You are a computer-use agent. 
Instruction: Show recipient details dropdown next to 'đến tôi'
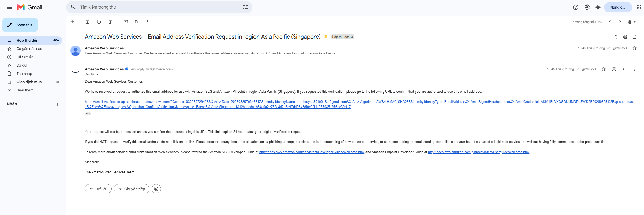97,74
